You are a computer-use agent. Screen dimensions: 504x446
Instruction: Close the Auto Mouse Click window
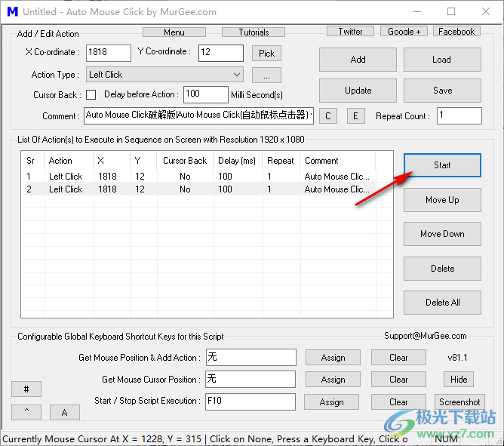tap(486, 11)
